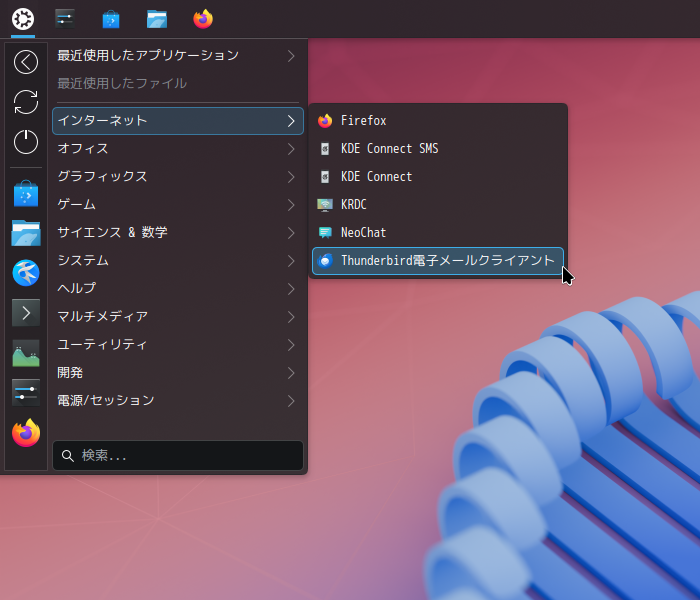The width and height of the screenshot is (700, 600).
Task: Select the ヘルプ label text
Action: (x=76, y=288)
